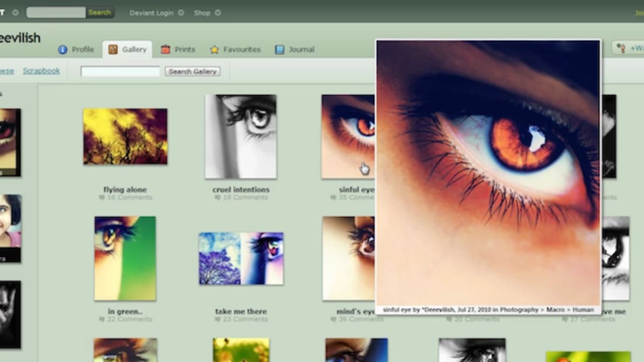The height and width of the screenshot is (362, 644).
Task: Click the Gallery tab's picture icon
Action: click(x=113, y=50)
